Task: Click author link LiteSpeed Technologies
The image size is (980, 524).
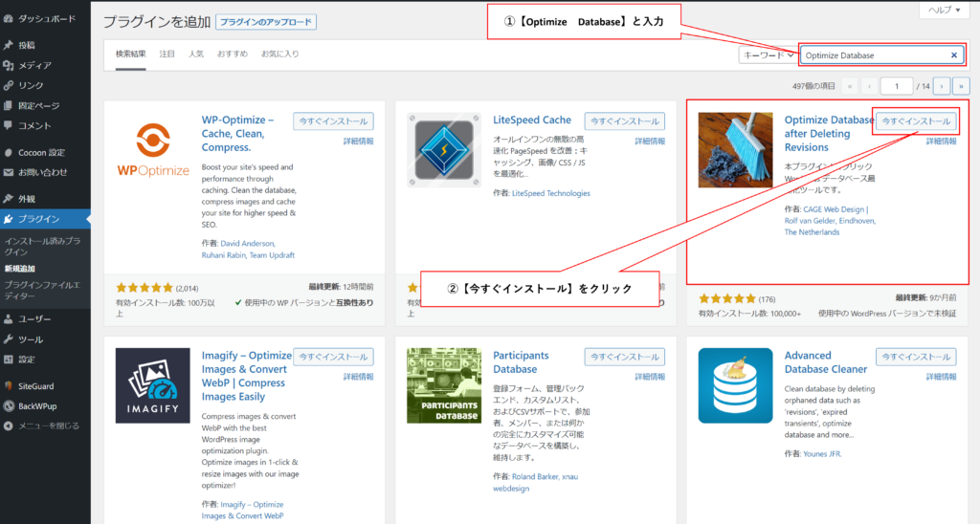Action: pos(550,193)
